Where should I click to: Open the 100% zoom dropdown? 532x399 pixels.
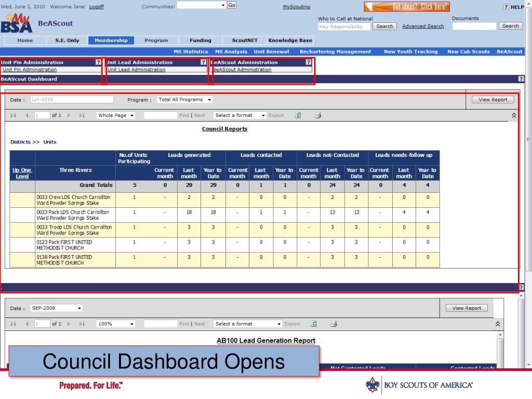116,324
